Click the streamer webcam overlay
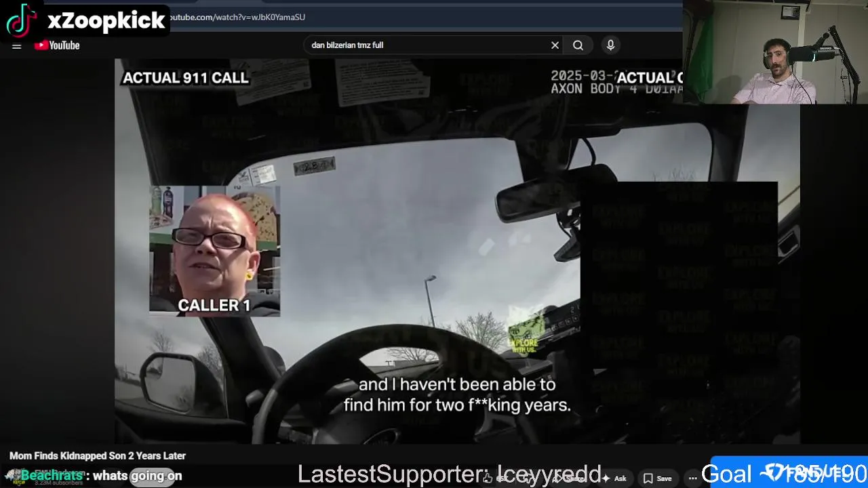This screenshot has width=868, height=488. (x=775, y=52)
